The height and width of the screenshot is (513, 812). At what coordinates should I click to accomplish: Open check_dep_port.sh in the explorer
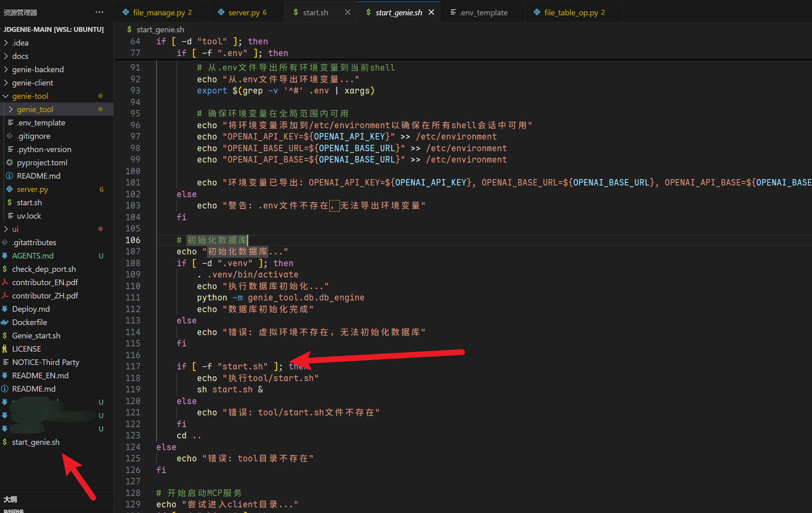(44, 269)
